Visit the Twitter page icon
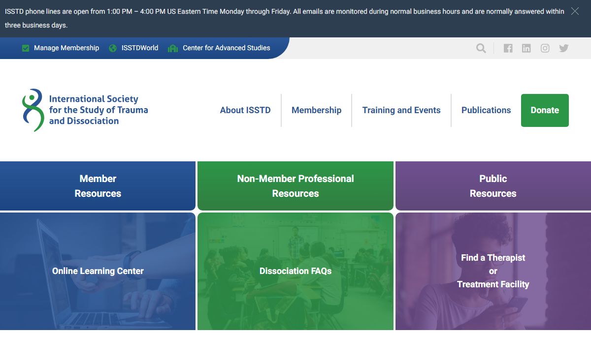The height and width of the screenshot is (364, 591). click(564, 48)
